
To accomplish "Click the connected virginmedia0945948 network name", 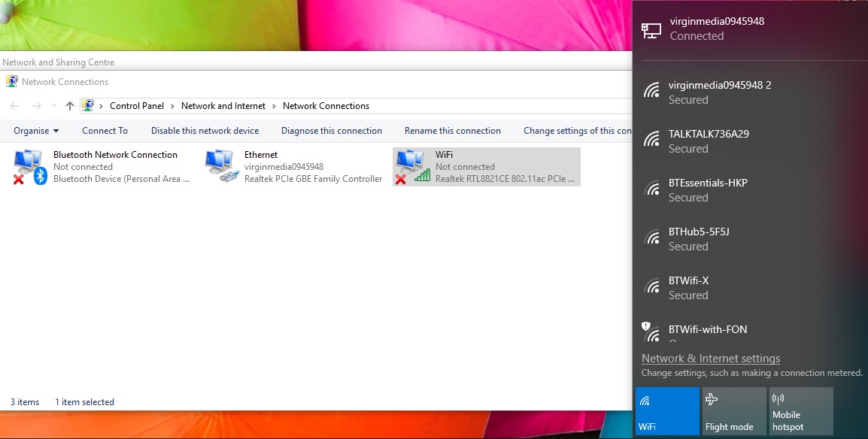I will 717,21.
